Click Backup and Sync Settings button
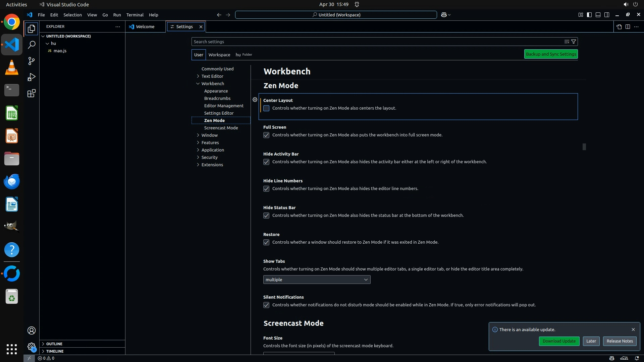The image size is (644, 362). (551, 54)
